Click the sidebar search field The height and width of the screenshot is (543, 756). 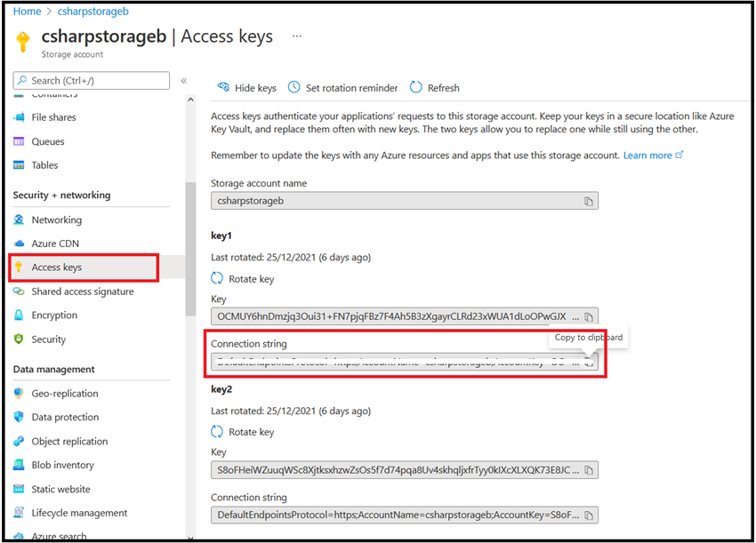tap(89, 80)
